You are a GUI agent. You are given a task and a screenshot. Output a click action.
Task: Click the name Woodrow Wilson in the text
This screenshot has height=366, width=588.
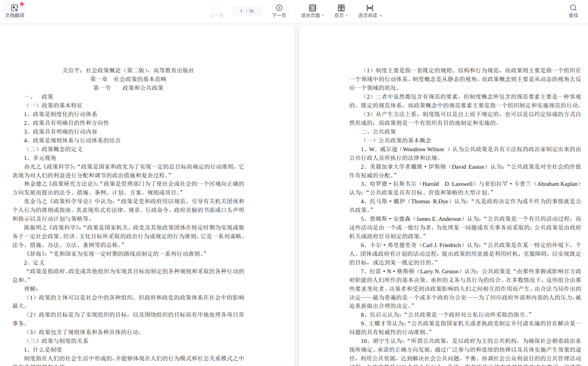point(423,150)
